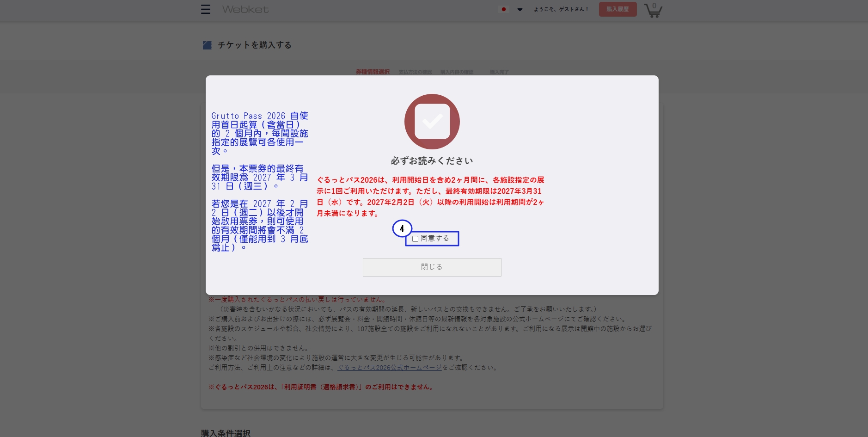Viewport: 868px width, 437px height.
Task: Open the hamburger menu
Action: click(206, 9)
